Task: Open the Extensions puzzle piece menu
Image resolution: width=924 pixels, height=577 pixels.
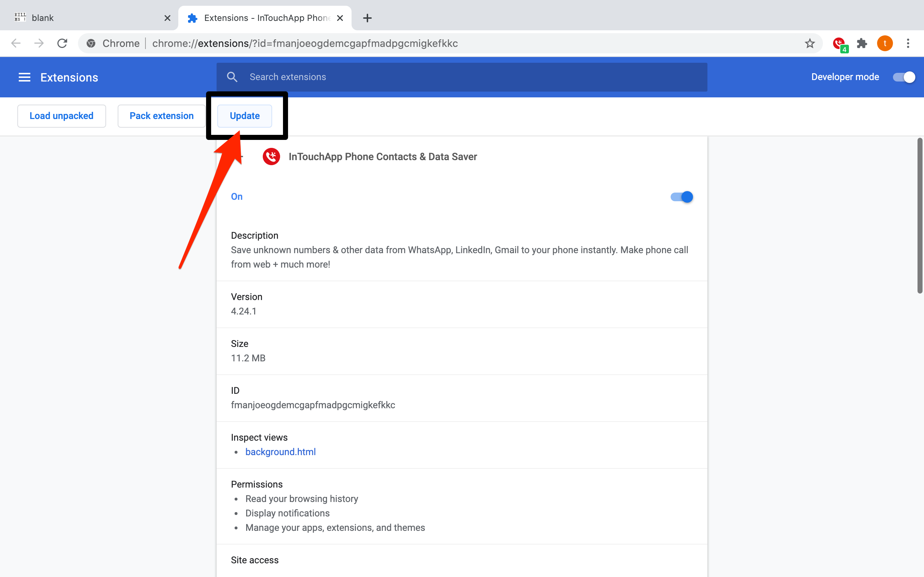Action: 862,44
